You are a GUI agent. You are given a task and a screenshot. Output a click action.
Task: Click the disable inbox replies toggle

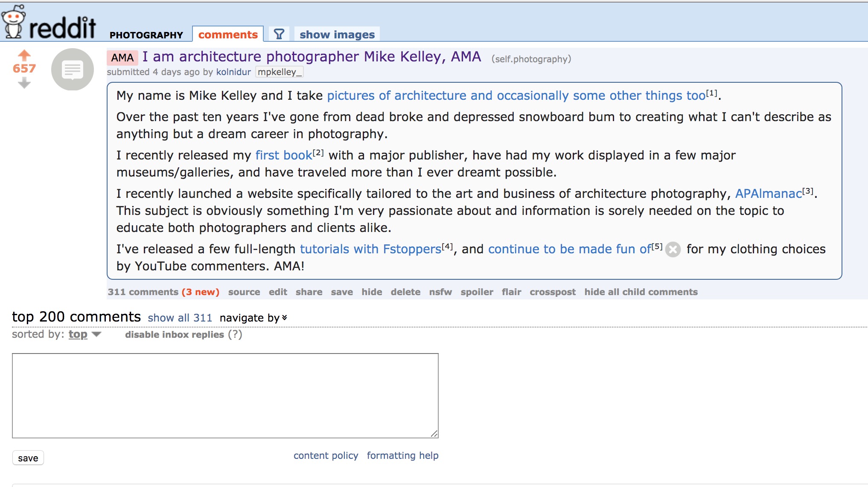[174, 334]
